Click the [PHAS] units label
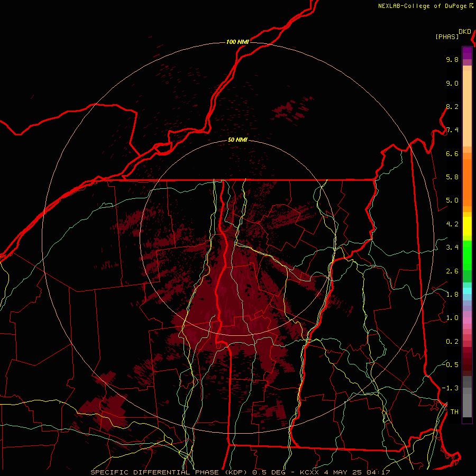Viewport: 476px width, 476px height. 447,37
